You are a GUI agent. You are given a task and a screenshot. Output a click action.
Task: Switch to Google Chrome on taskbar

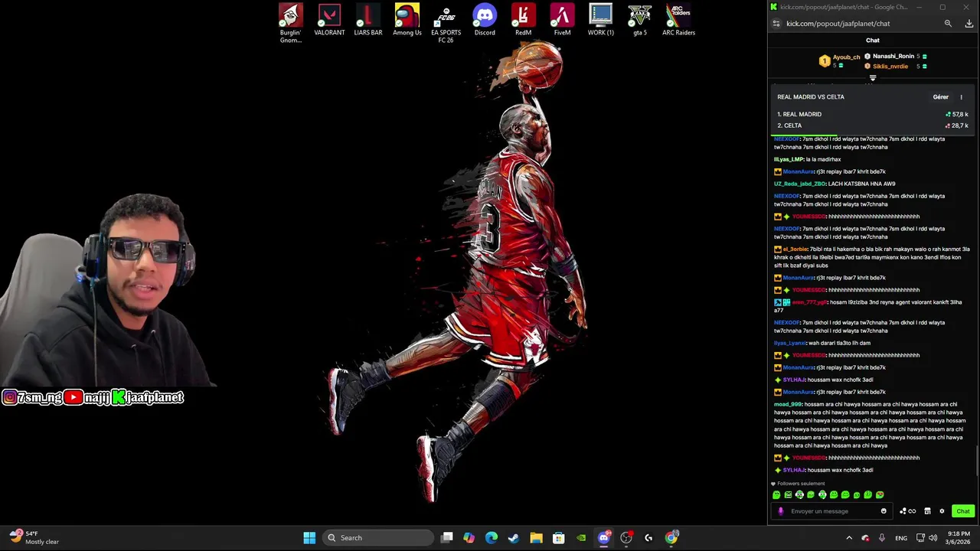[671, 538]
